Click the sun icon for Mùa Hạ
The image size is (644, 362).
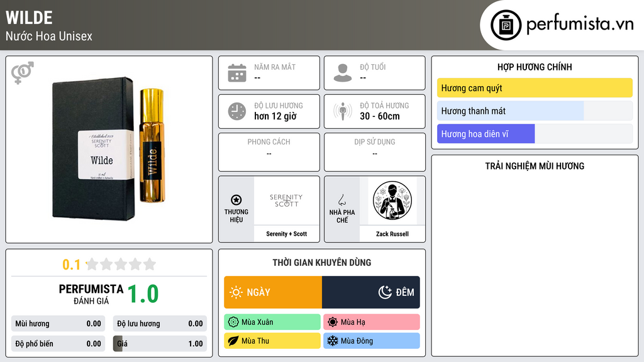click(x=333, y=322)
